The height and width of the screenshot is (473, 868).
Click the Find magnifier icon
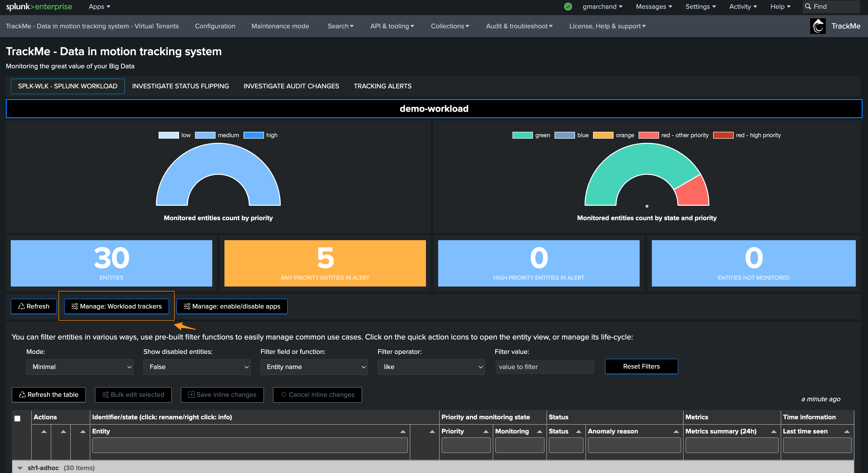tap(808, 6)
